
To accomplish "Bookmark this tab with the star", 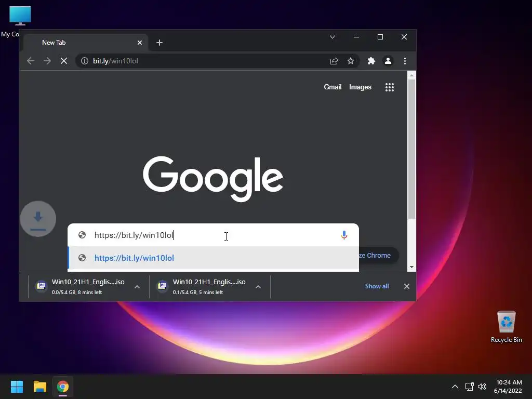I will [x=351, y=61].
